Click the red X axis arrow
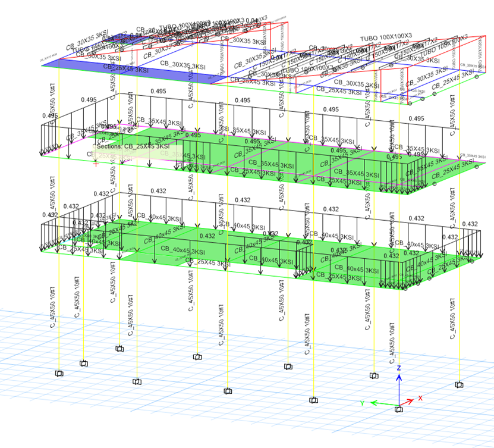This screenshot has width=494, height=448. (414, 400)
